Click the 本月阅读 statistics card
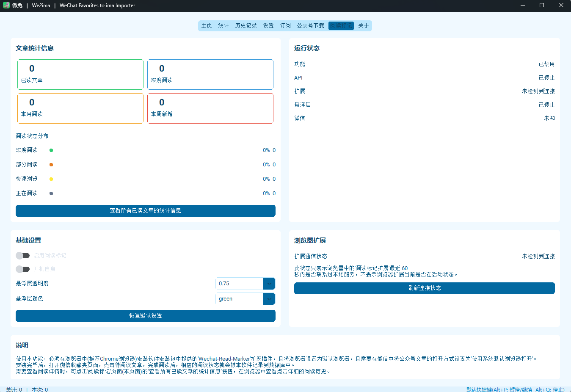The width and height of the screenshot is (571, 392). coord(80,108)
